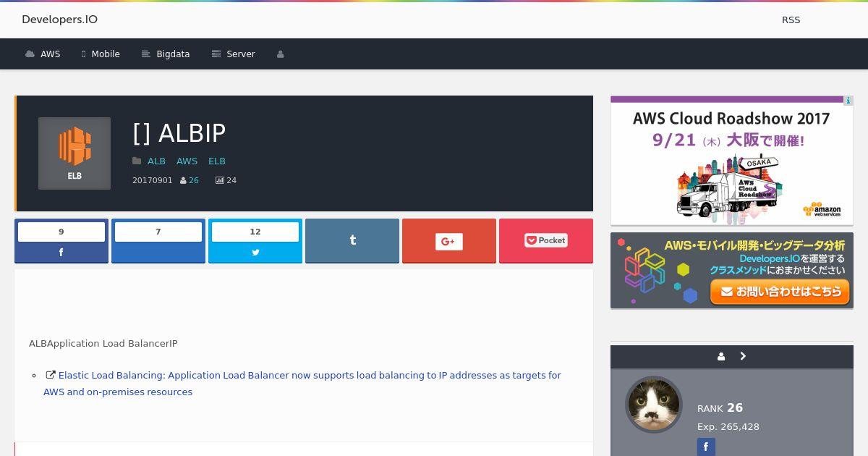This screenshot has width=868, height=456.
Task: Click the author panel user icon
Action: 721,357
